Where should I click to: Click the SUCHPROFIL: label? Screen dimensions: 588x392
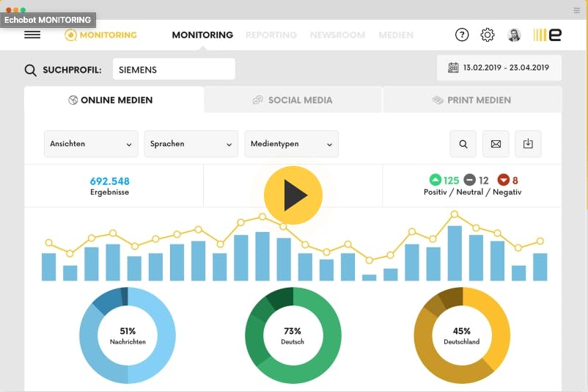click(x=72, y=70)
